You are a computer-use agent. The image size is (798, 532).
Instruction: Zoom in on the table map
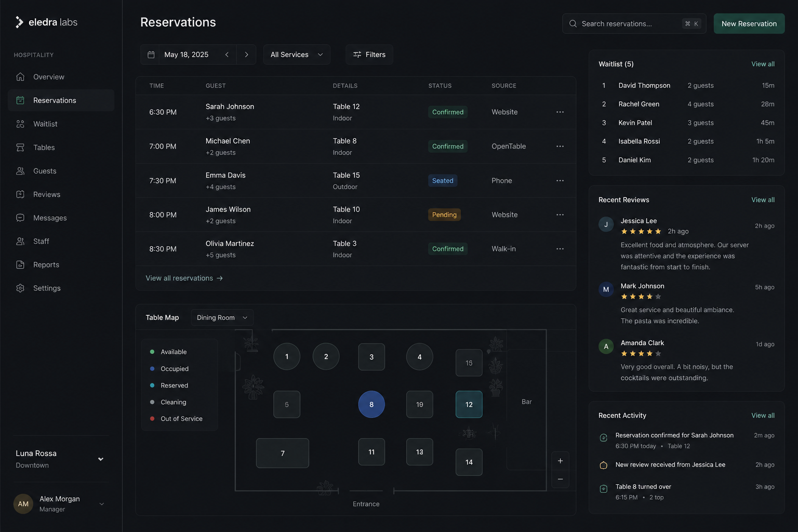[560, 461]
